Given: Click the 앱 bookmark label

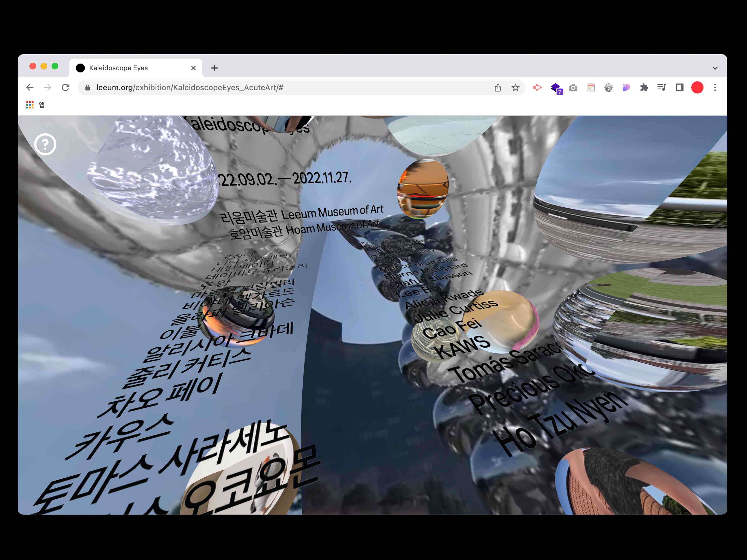Looking at the screenshot, I should coord(42,105).
